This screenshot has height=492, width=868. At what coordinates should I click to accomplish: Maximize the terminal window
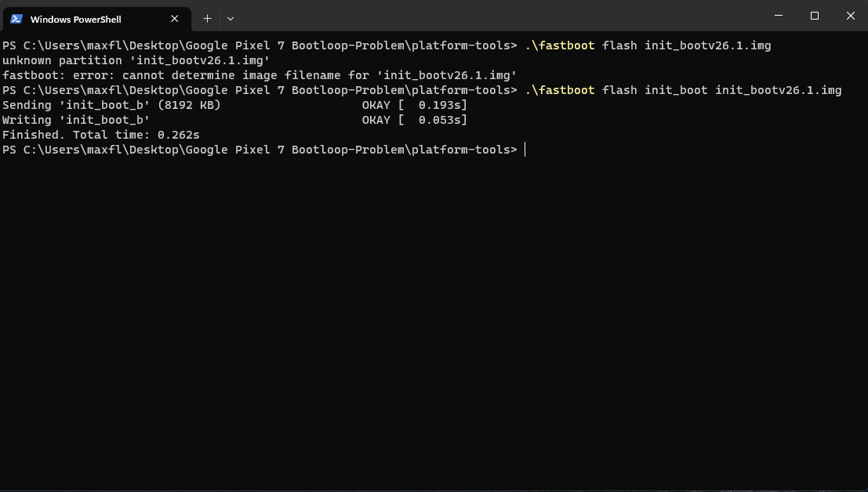(x=815, y=16)
